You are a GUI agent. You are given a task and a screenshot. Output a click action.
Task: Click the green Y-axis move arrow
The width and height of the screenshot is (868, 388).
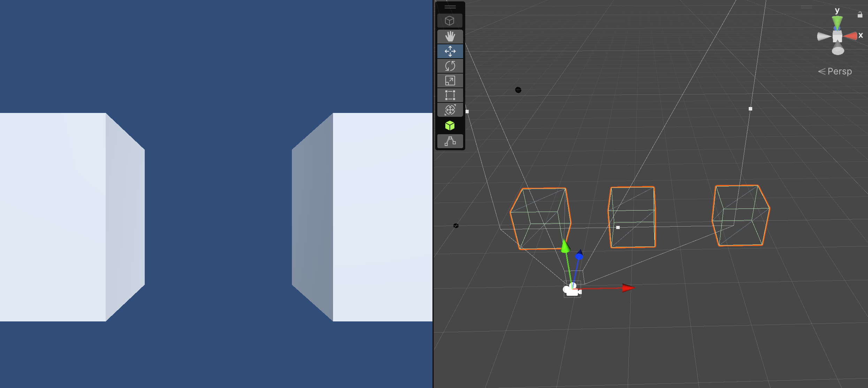tap(565, 246)
